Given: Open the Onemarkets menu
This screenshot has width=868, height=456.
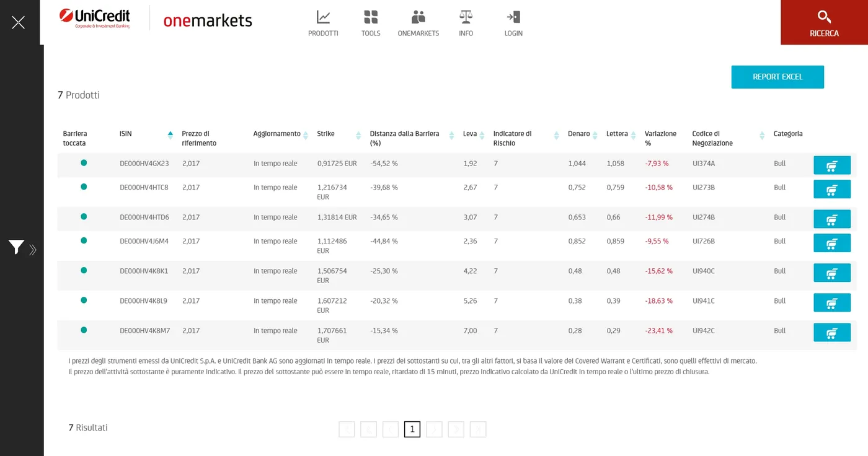Looking at the screenshot, I should pyautogui.click(x=418, y=24).
